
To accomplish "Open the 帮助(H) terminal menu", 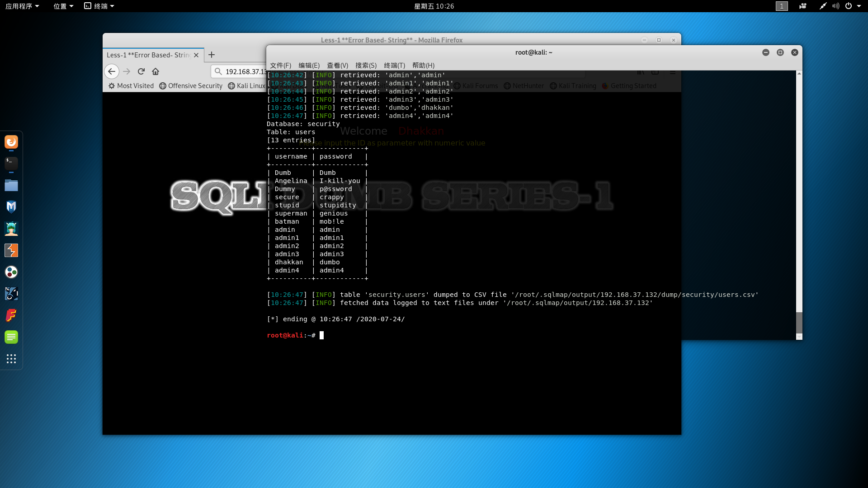I will (423, 66).
